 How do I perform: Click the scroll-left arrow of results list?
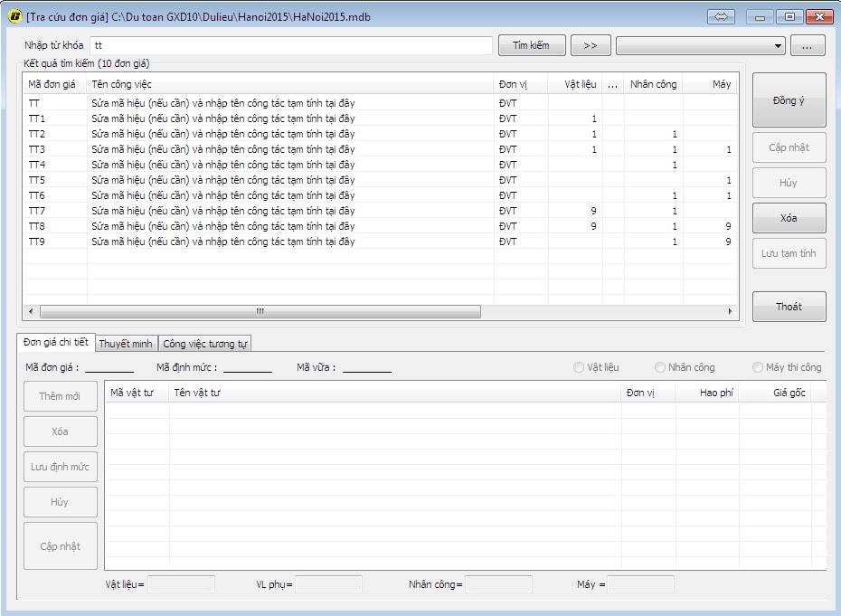[x=32, y=311]
